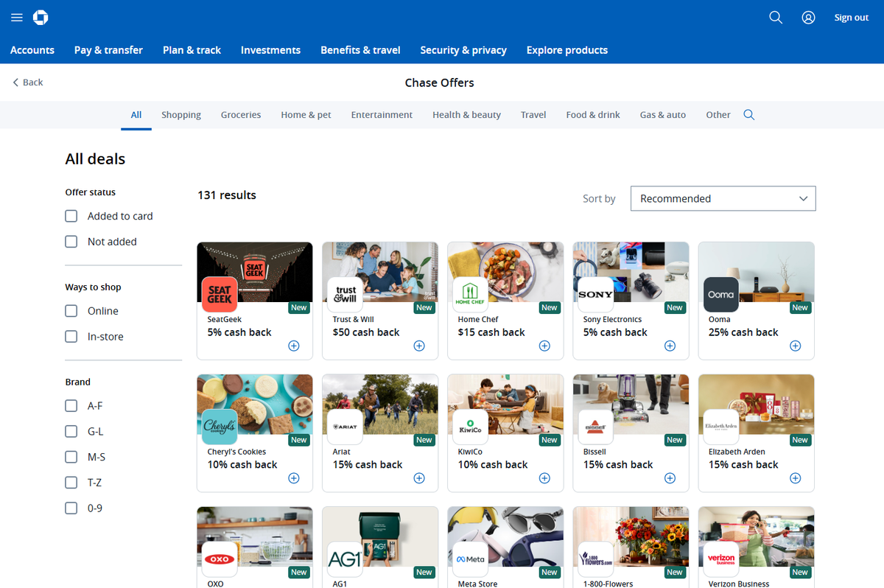The image size is (884, 588).
Task: Click the Sign out button
Action: (x=851, y=18)
